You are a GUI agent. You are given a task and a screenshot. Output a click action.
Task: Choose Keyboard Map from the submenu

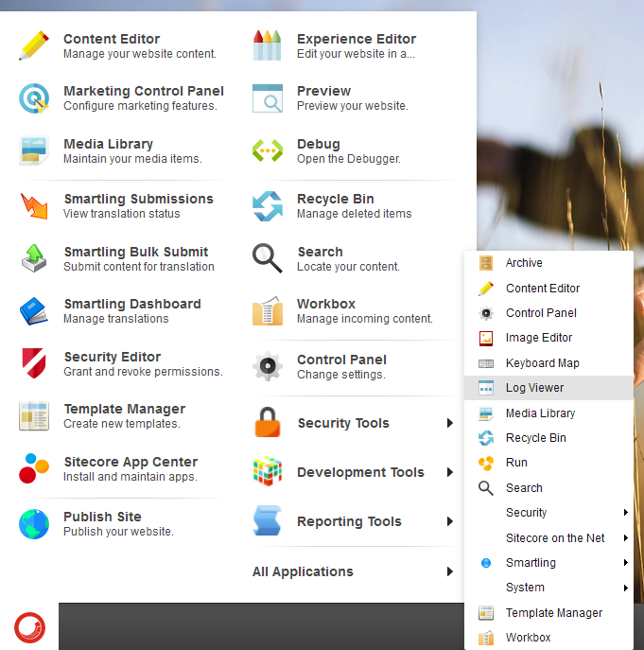pyautogui.click(x=549, y=363)
